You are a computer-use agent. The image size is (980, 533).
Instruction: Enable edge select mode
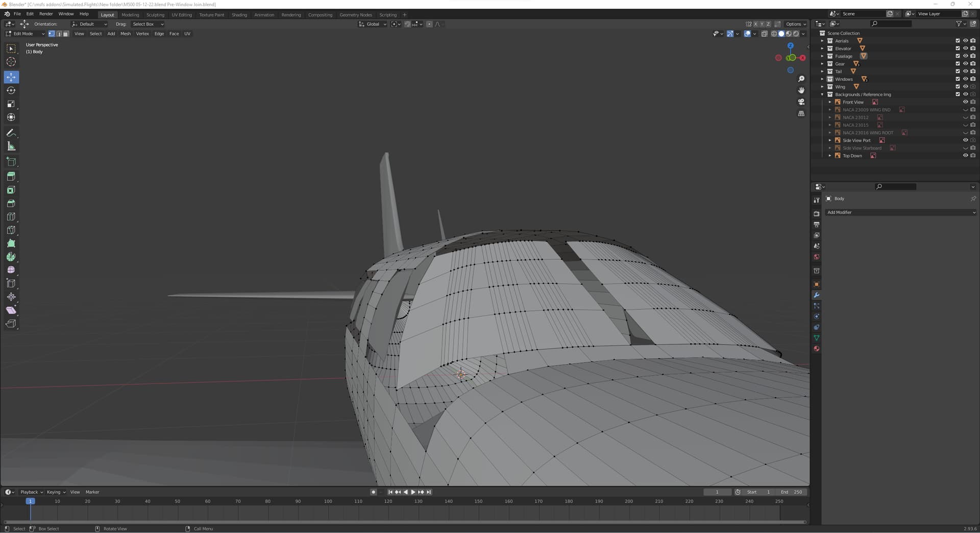pos(59,34)
